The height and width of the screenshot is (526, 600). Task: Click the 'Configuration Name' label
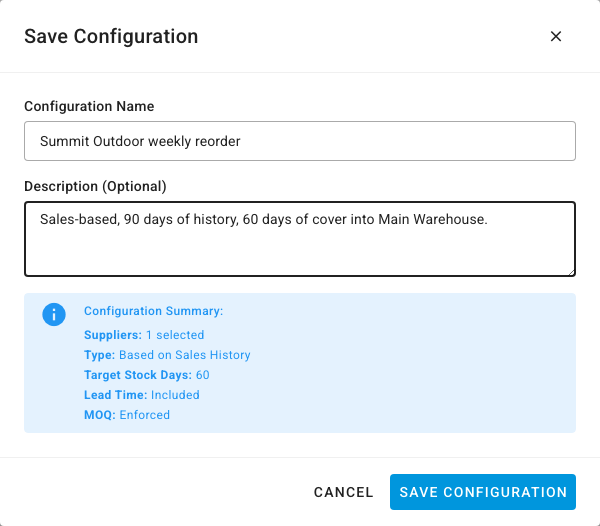tap(89, 106)
